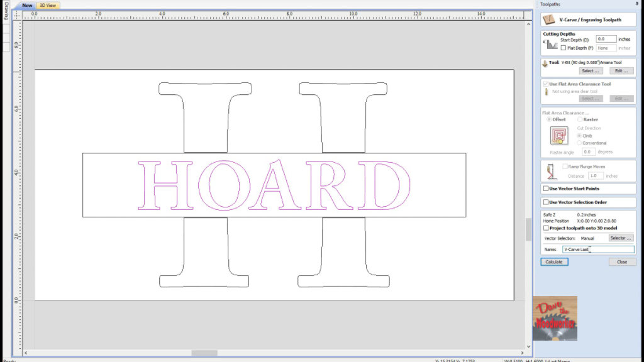The height and width of the screenshot is (362, 644).
Task: Open the vector Selector dialog
Action: 621,238
